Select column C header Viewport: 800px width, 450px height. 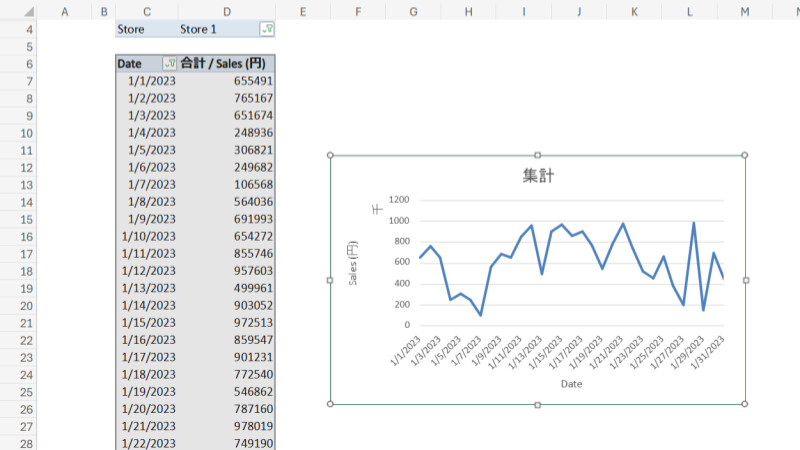coord(147,11)
